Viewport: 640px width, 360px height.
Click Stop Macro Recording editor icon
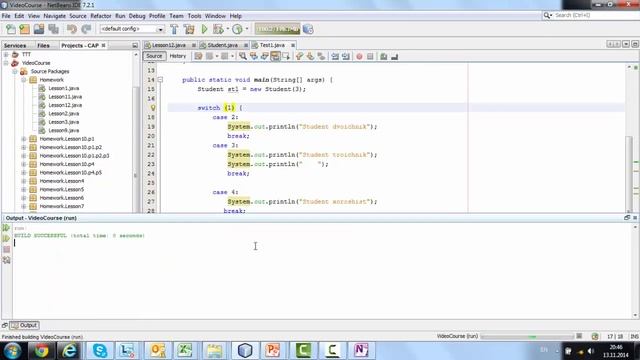coord(370,56)
